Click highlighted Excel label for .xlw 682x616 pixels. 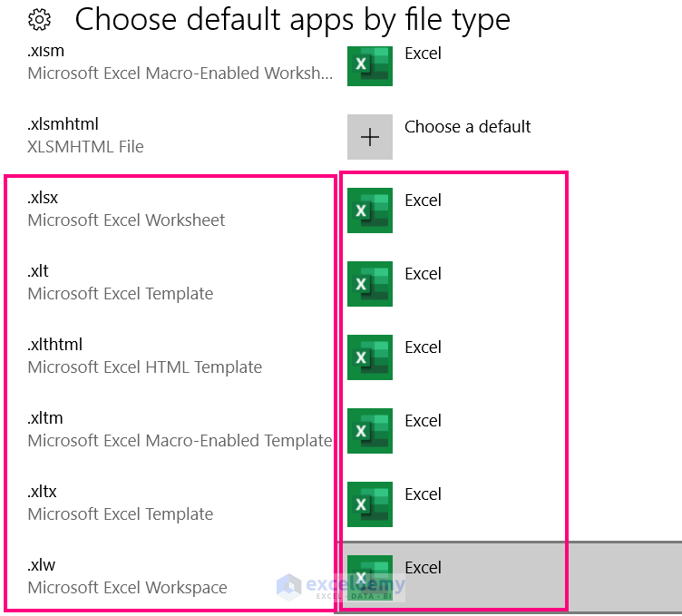(423, 568)
